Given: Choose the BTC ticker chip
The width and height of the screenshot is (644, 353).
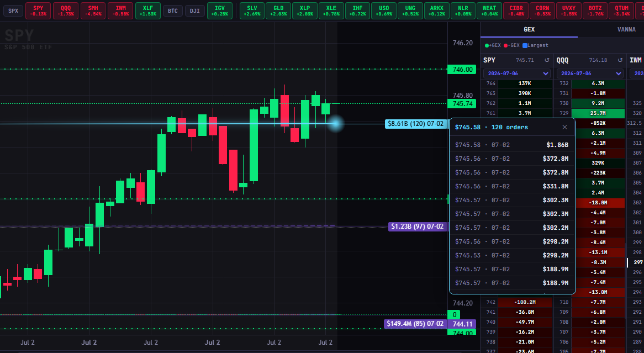Looking at the screenshot, I should tap(173, 10).
